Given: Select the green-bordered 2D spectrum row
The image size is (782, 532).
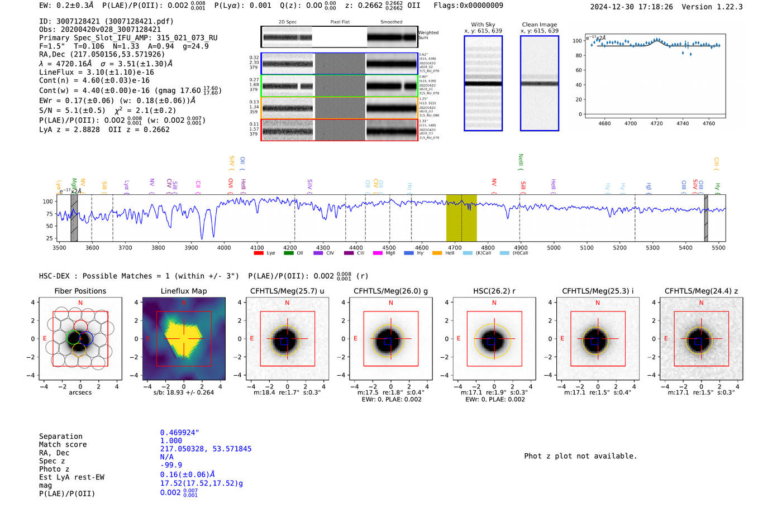Looking at the screenshot, I should (339, 86).
